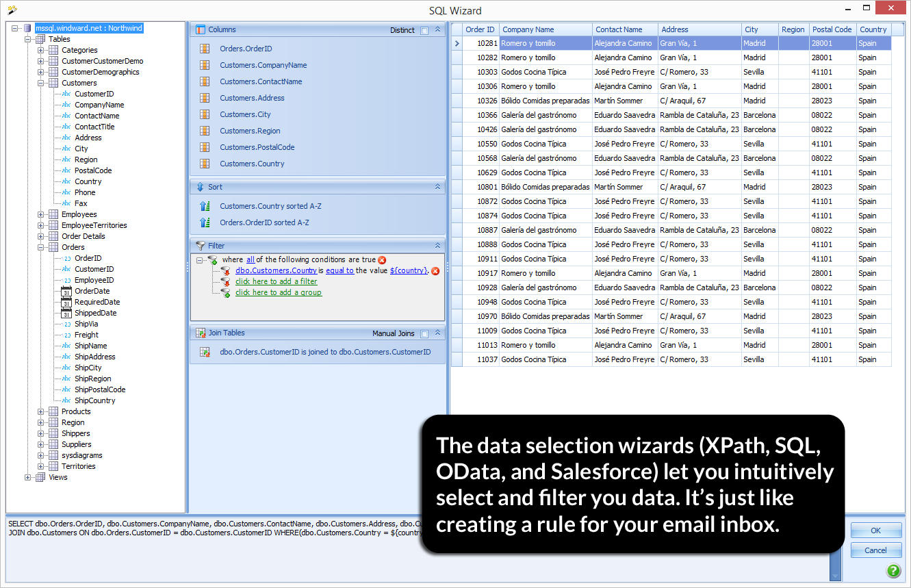911x588 pixels.
Task: Click the Company Name column header
Action: pyautogui.click(x=527, y=29)
